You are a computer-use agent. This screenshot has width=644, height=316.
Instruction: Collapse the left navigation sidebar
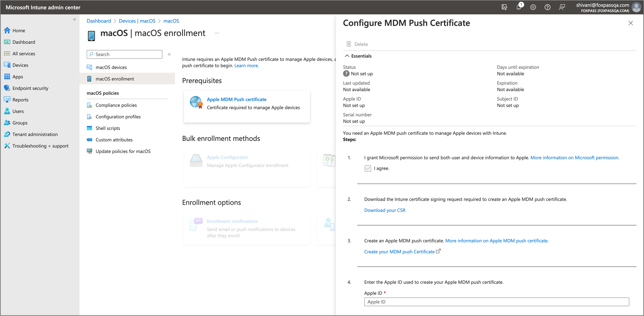(x=74, y=19)
